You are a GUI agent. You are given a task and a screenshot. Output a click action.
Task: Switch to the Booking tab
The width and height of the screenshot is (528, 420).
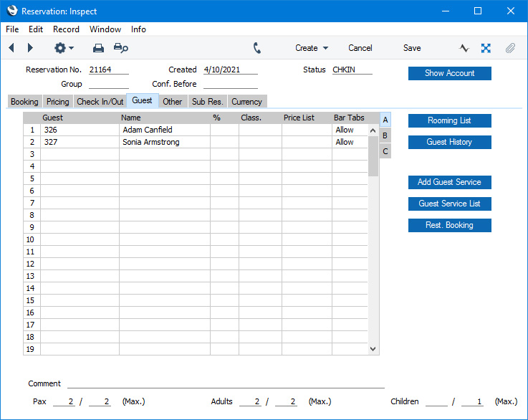coord(24,101)
